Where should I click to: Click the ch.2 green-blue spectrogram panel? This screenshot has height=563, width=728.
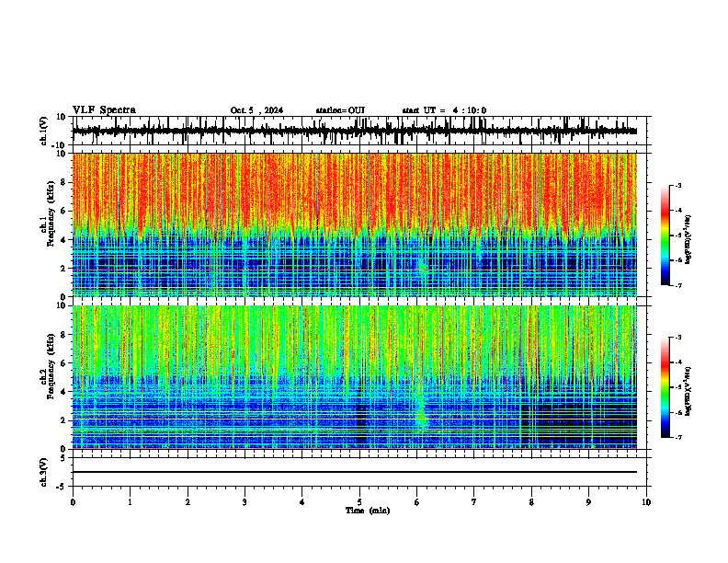pos(355,377)
